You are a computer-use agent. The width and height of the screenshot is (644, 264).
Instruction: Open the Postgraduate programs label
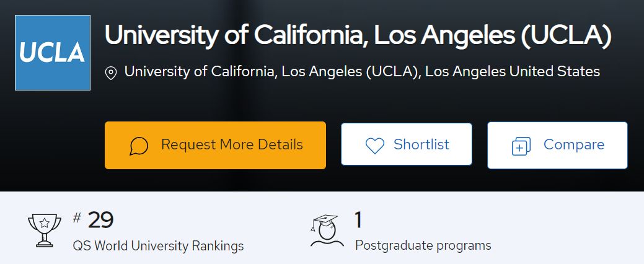coord(423,245)
